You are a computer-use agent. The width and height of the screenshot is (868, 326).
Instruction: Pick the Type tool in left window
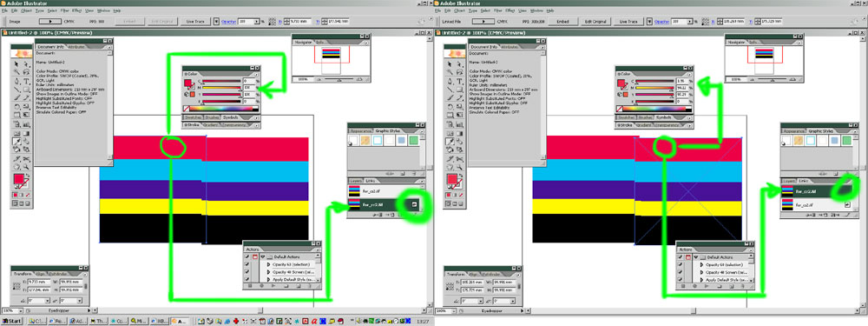(x=27, y=81)
